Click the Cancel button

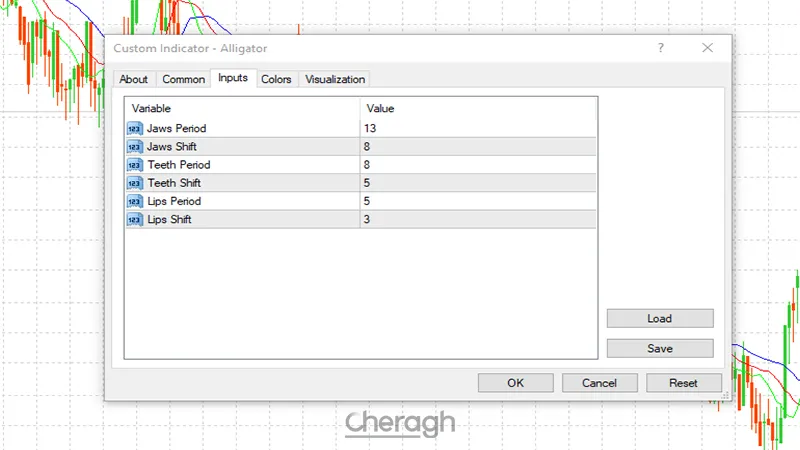click(x=599, y=383)
